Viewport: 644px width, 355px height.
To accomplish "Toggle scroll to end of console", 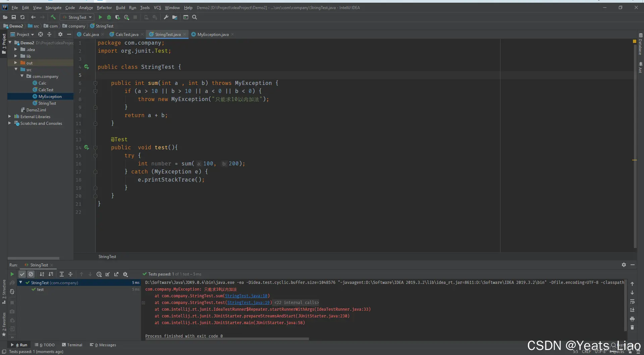I will 632,310.
